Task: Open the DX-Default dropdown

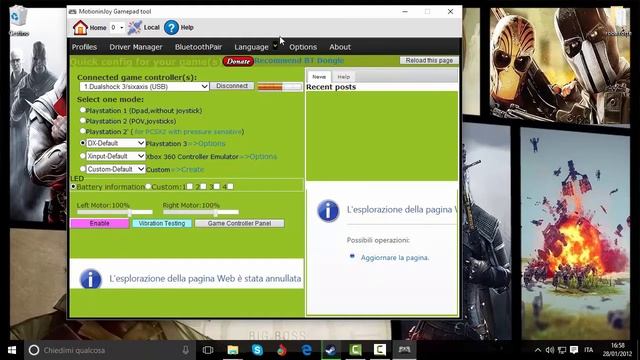Action: 116,143
